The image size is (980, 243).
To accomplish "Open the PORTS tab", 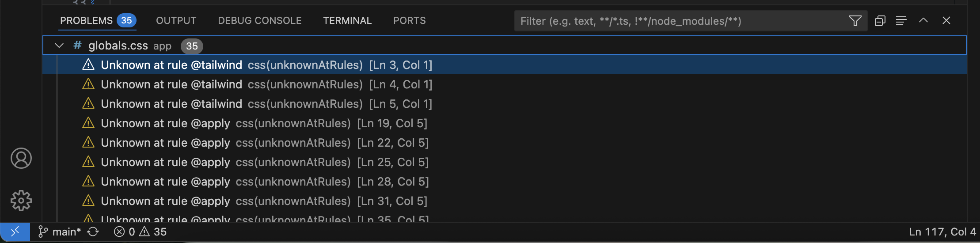I will [409, 21].
